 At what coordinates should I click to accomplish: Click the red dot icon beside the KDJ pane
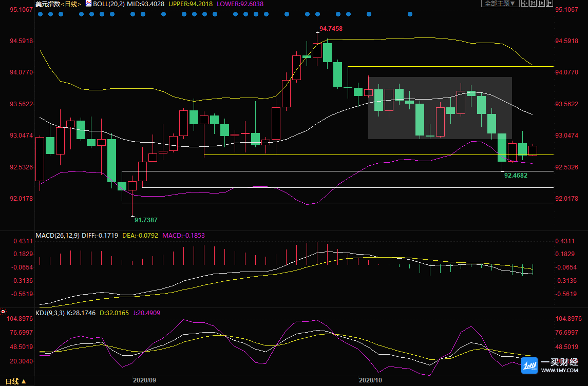tap(3, 312)
